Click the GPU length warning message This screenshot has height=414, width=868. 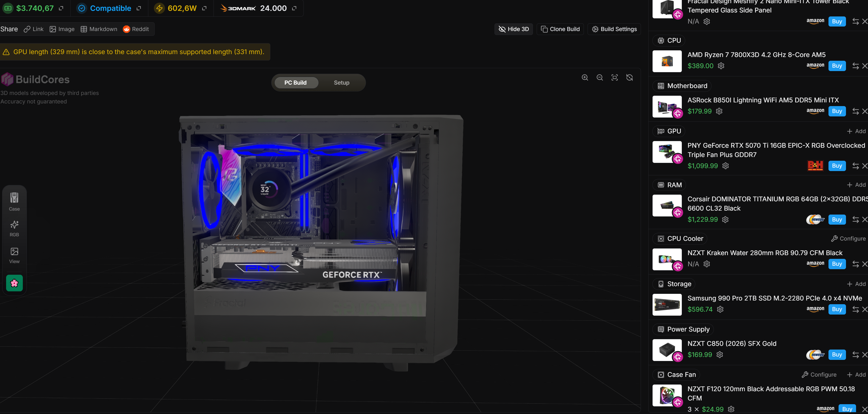[x=135, y=52]
